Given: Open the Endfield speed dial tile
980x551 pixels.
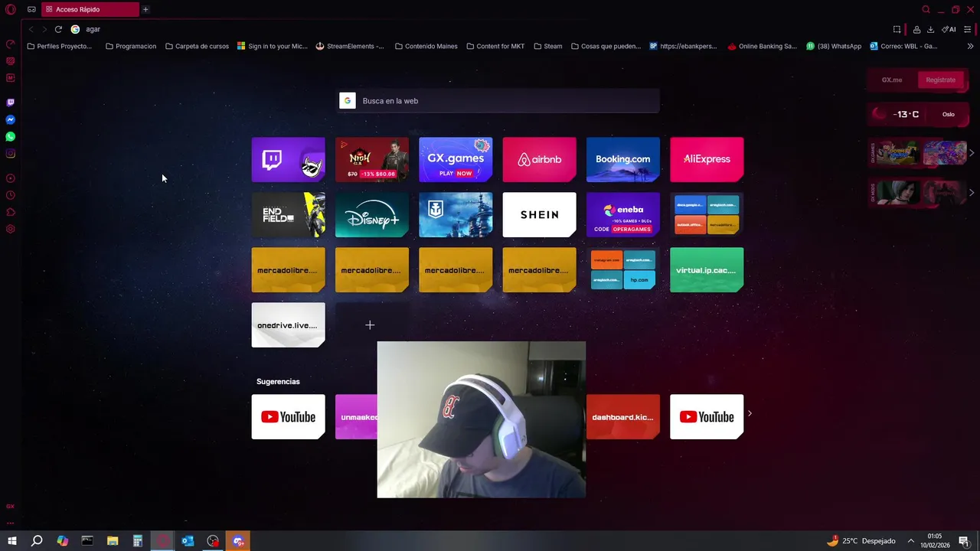Looking at the screenshot, I should click(x=288, y=215).
